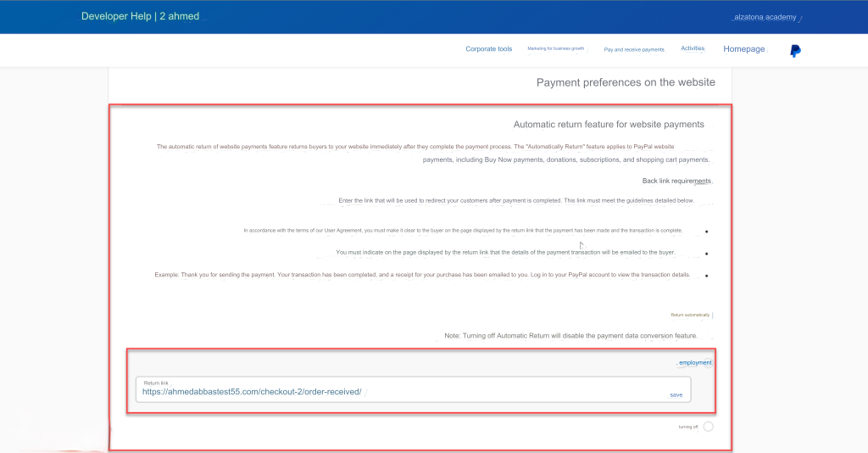
Task: Click the save link in return field
Action: 676,395
